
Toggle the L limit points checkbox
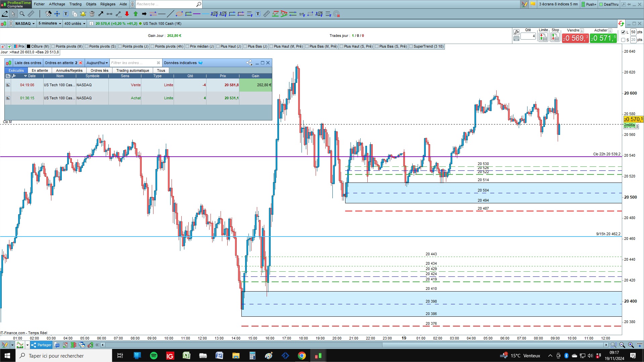coord(623,32)
